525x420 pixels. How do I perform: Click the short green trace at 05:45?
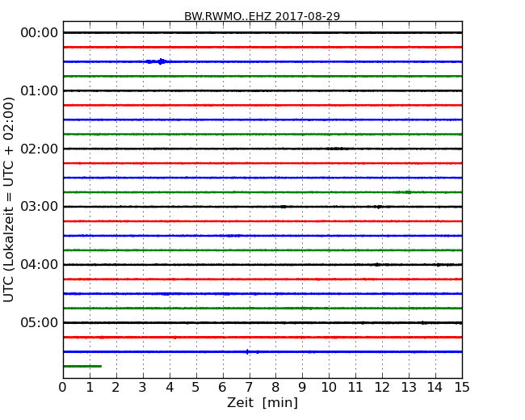tap(82, 366)
